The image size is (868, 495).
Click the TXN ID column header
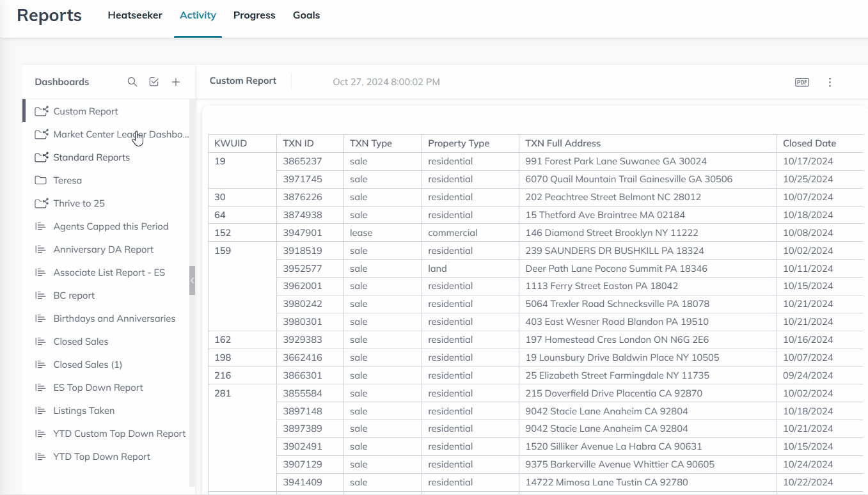click(x=310, y=143)
